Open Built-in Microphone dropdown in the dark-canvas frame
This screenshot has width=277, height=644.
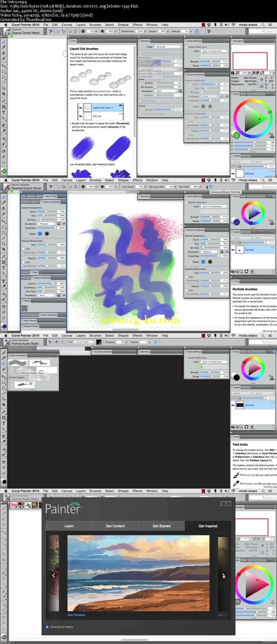click(x=215, y=361)
